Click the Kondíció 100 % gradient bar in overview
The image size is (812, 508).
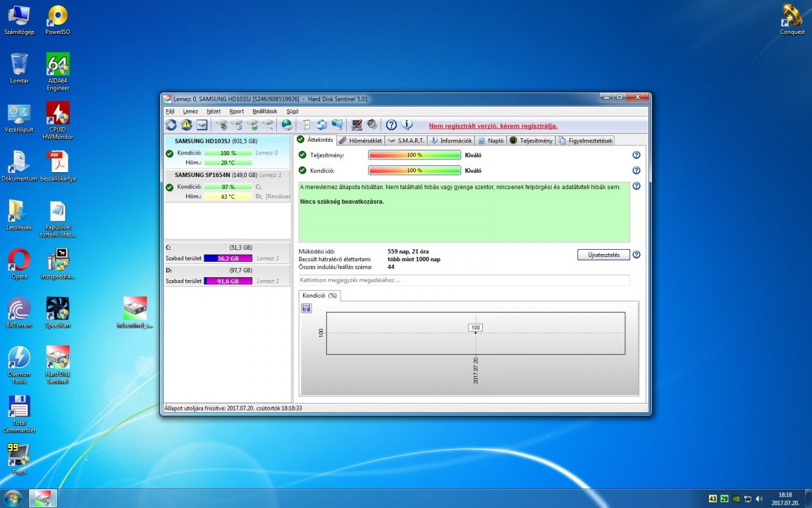[x=414, y=171]
